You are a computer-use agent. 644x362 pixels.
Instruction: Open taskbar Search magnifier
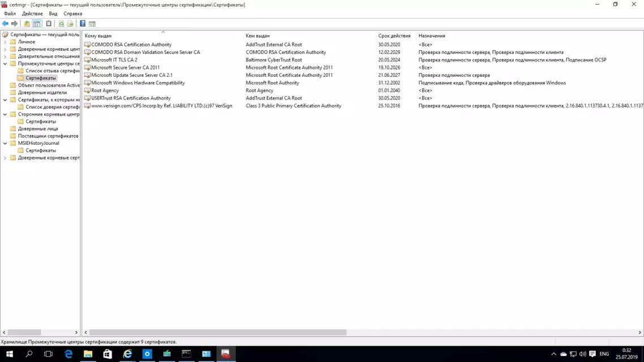pos(29,354)
